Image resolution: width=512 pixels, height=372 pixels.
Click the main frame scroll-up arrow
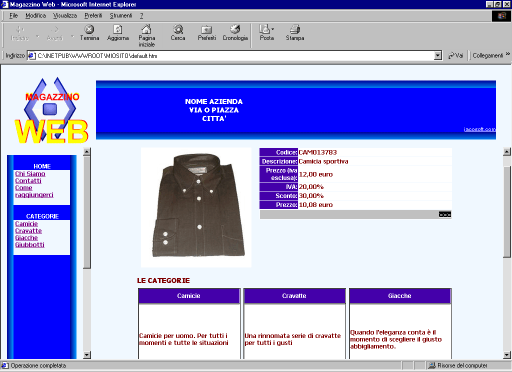point(507,152)
